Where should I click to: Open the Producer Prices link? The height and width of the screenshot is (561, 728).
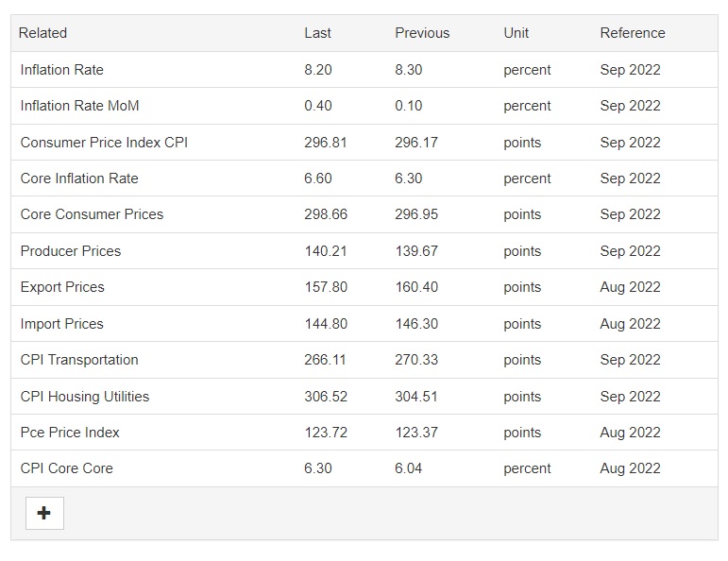pos(71,251)
